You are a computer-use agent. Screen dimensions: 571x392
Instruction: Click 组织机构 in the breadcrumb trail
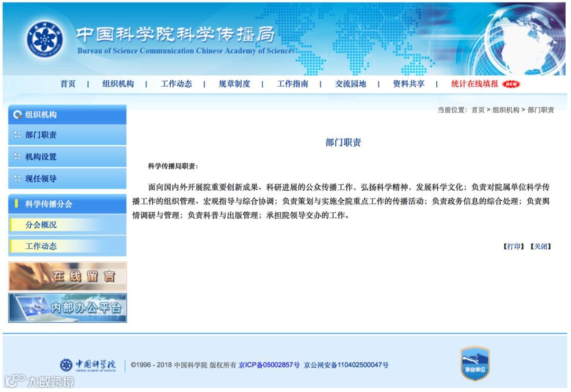[x=505, y=110]
